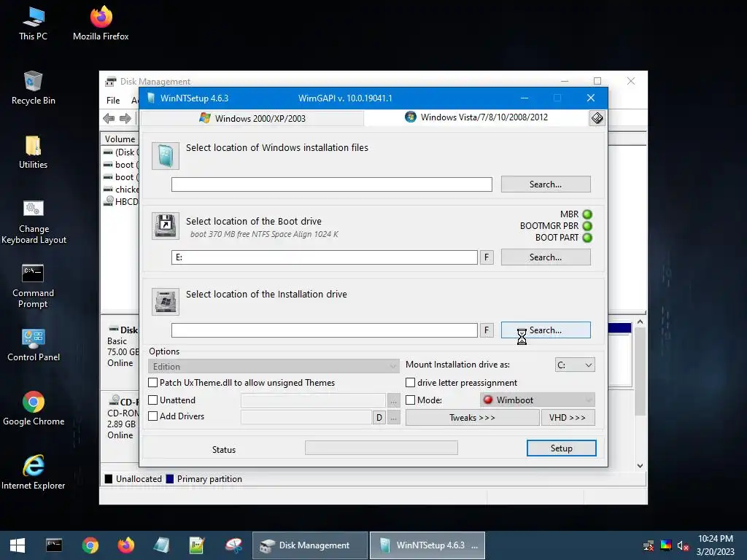
Task: Launch Mozilla Firefox from the desktop
Action: click(x=101, y=24)
